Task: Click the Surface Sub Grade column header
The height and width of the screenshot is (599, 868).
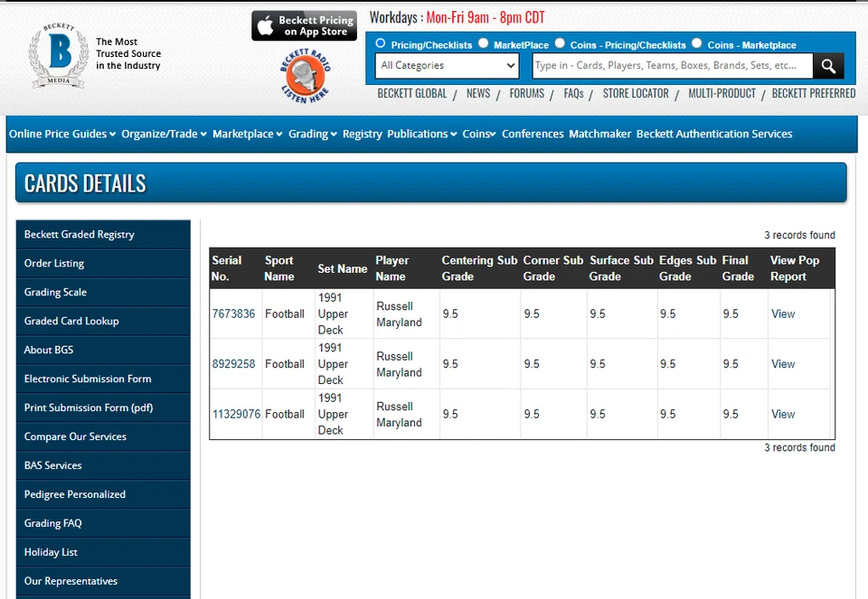Action: tap(621, 268)
